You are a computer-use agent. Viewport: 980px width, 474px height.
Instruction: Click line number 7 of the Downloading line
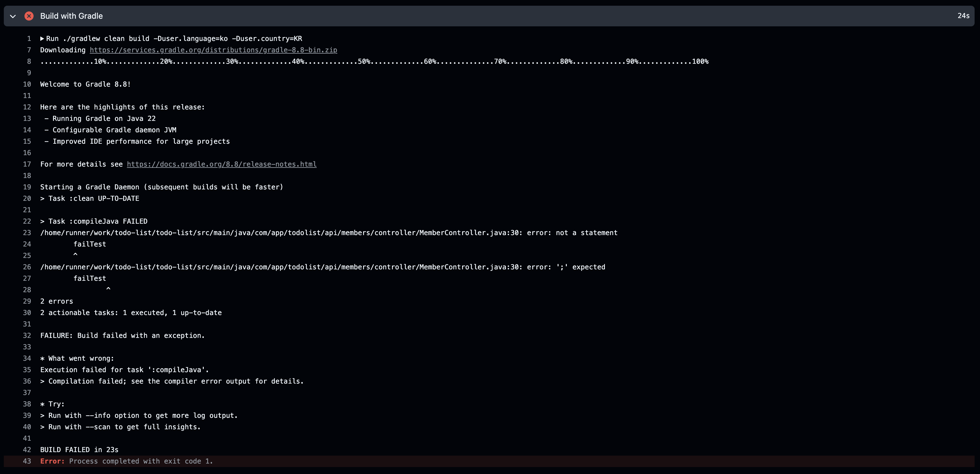click(29, 50)
